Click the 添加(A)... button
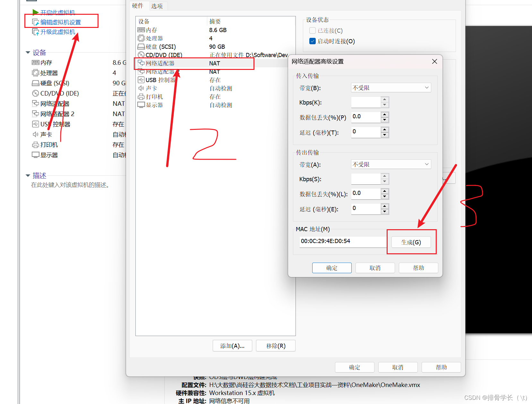 point(232,346)
